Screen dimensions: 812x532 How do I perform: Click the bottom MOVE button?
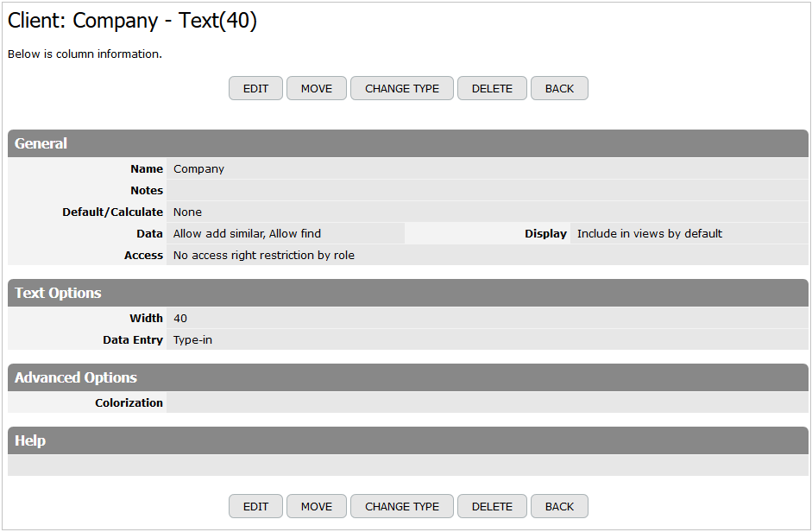(317, 506)
